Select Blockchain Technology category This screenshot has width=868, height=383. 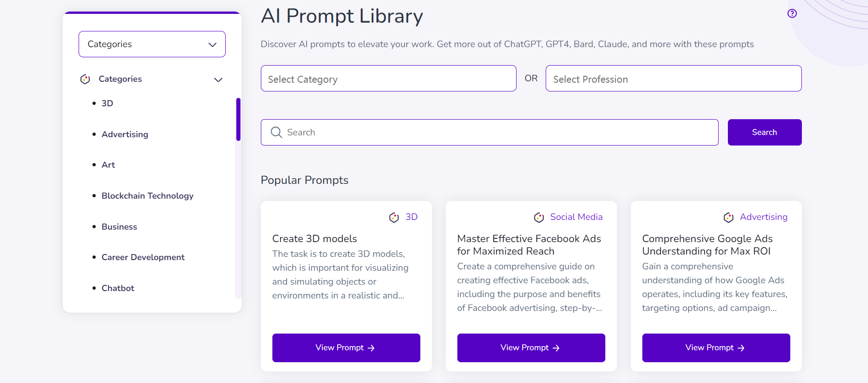point(148,196)
